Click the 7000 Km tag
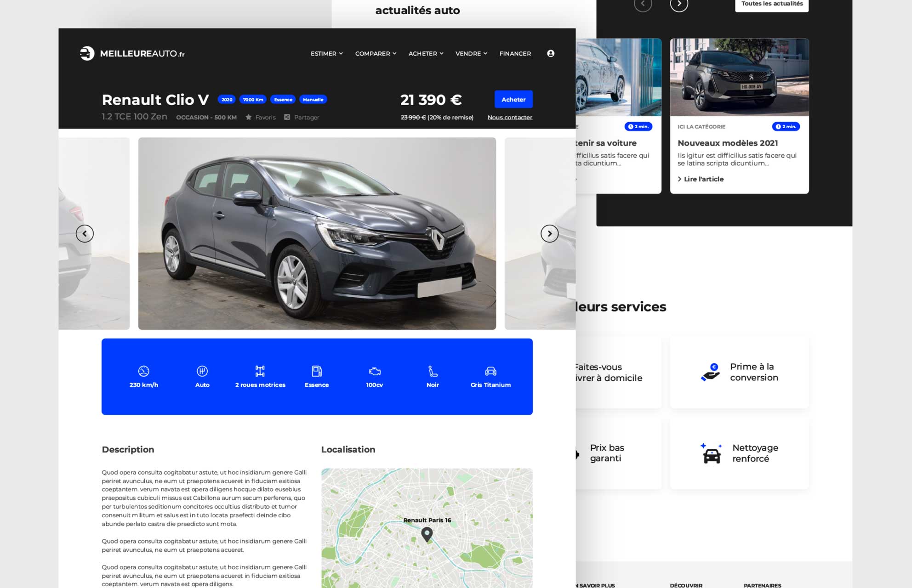Viewport: 912px width, 588px height. click(253, 99)
